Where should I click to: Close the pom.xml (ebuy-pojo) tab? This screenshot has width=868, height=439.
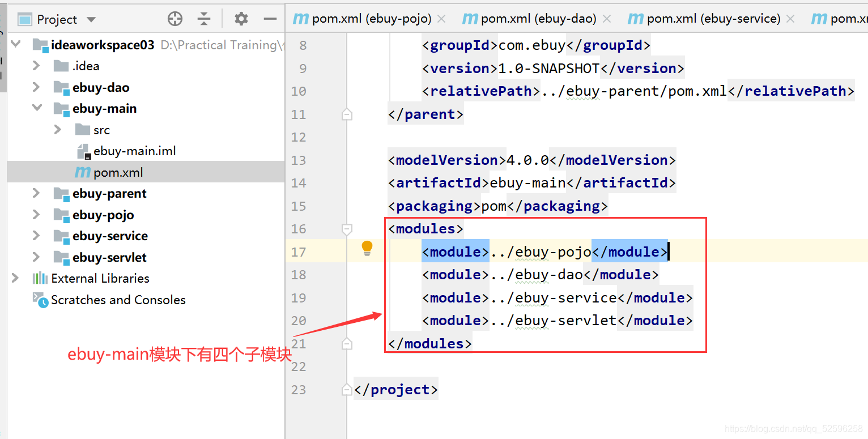[441, 19]
